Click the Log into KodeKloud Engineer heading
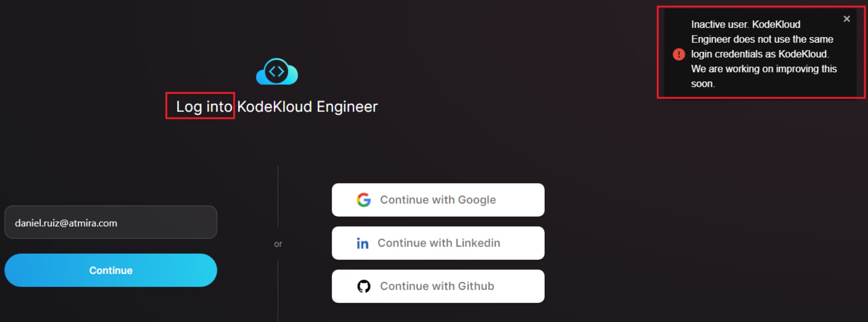The height and width of the screenshot is (322, 868). (277, 107)
